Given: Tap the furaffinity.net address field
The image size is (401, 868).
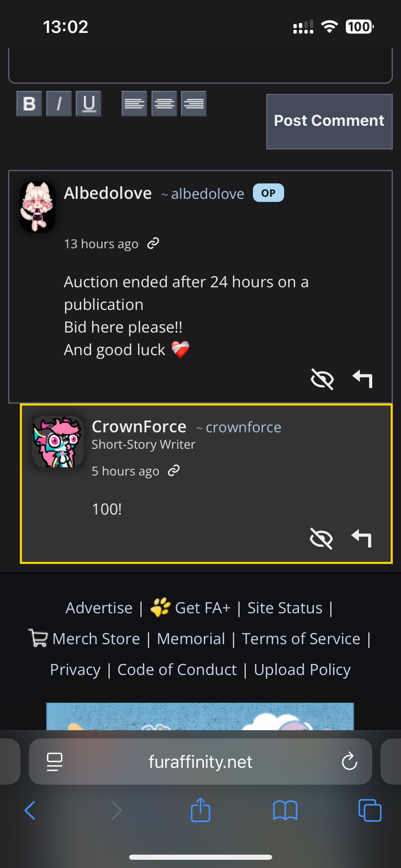Looking at the screenshot, I should pos(200,761).
